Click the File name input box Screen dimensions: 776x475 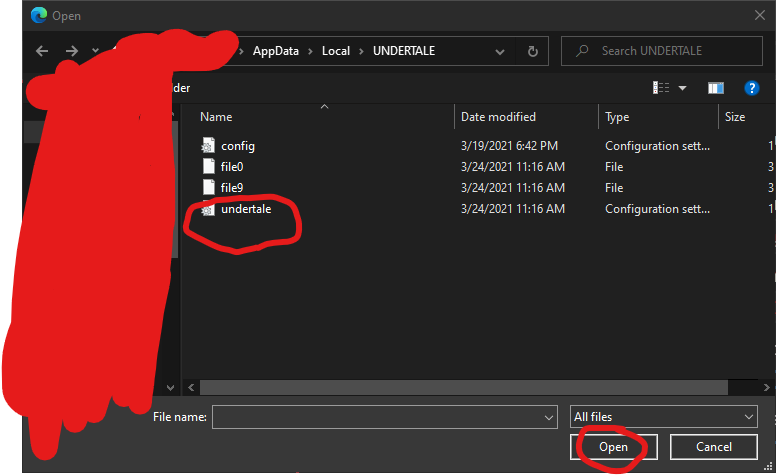[x=385, y=417]
